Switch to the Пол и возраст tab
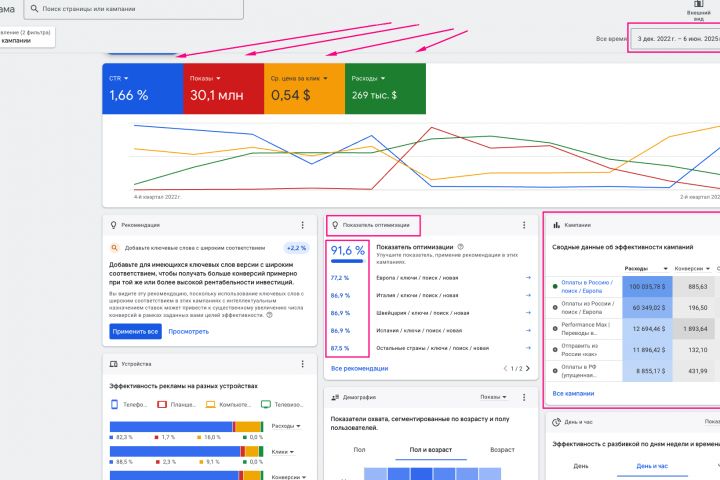 coord(431,450)
